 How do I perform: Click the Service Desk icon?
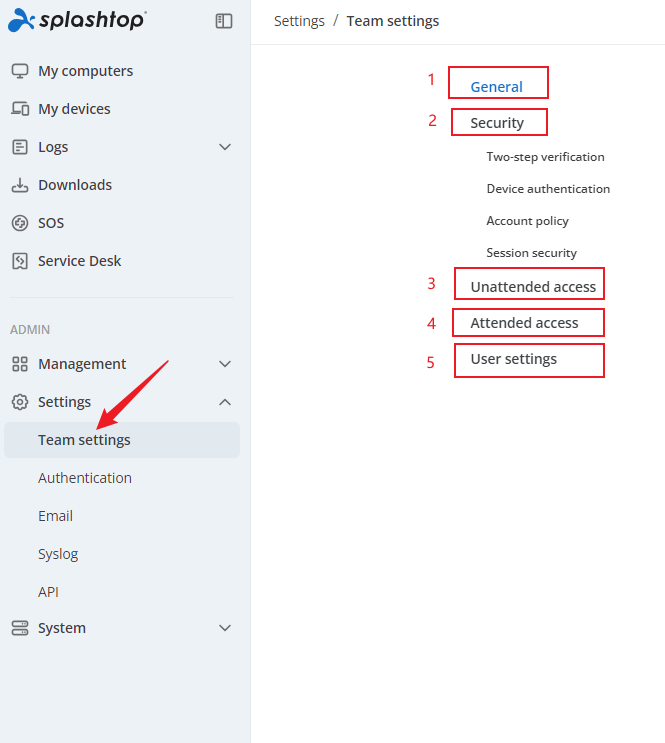(20, 261)
